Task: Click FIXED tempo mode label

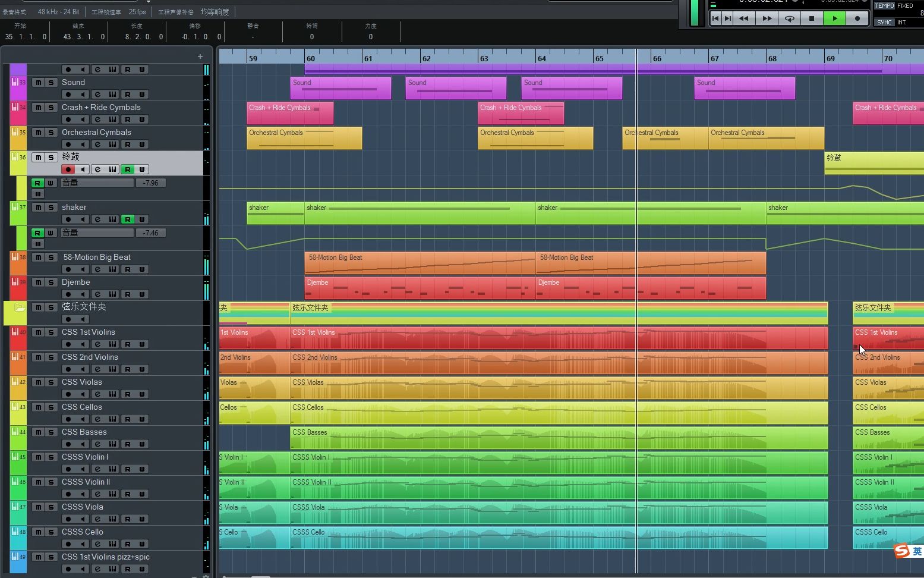Action: [x=905, y=6]
